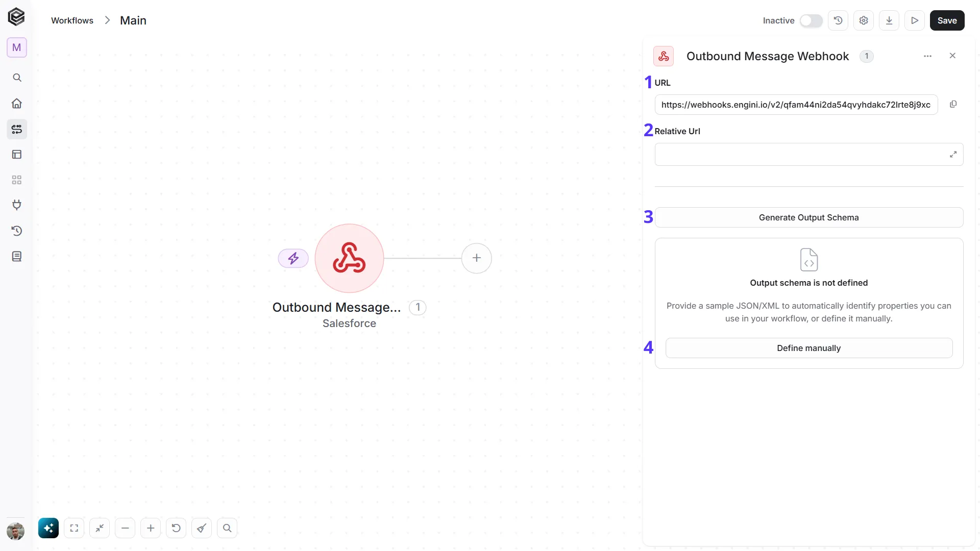Open the logs document sidebar icon
Screen dimensions: 980x551
point(17,256)
